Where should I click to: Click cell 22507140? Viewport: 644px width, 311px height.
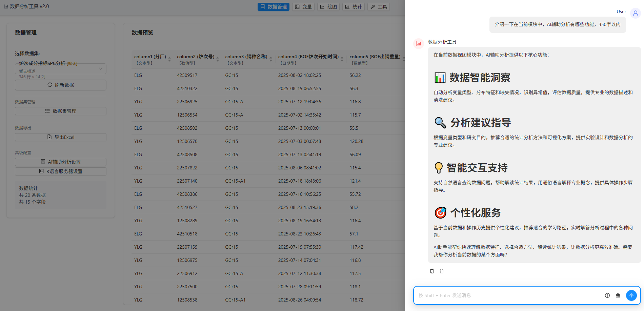tap(187, 181)
